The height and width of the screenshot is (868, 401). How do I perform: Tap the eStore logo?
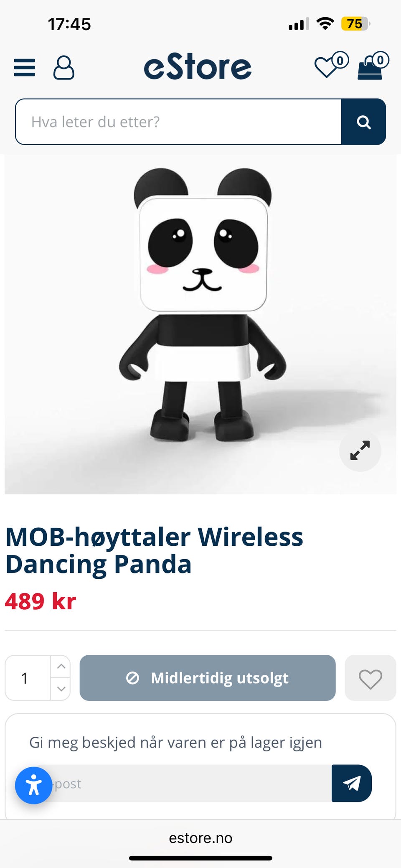click(198, 66)
